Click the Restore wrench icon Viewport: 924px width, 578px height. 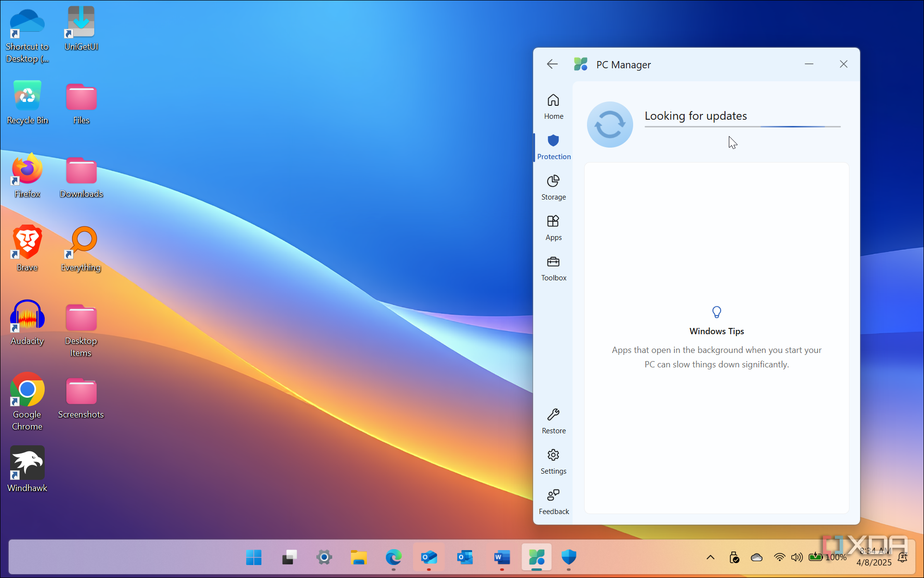553,415
